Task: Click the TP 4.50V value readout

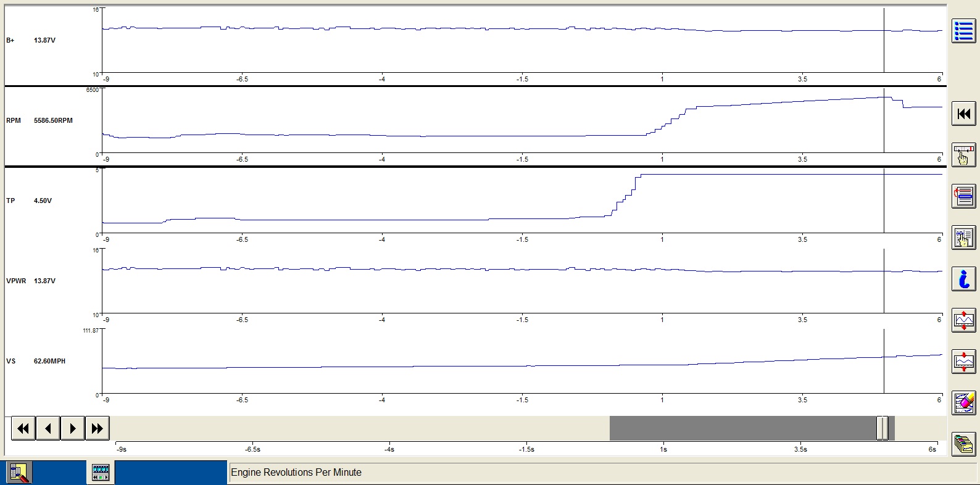Action: coord(43,201)
